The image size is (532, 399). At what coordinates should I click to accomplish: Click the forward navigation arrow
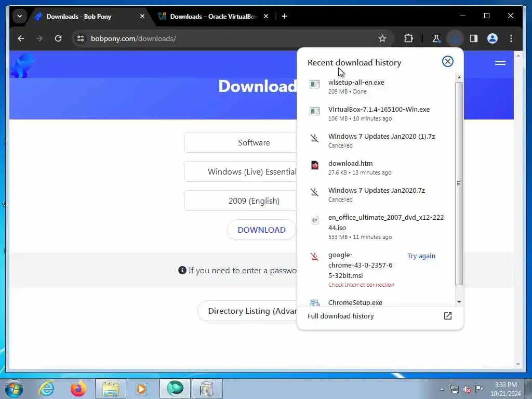point(39,38)
